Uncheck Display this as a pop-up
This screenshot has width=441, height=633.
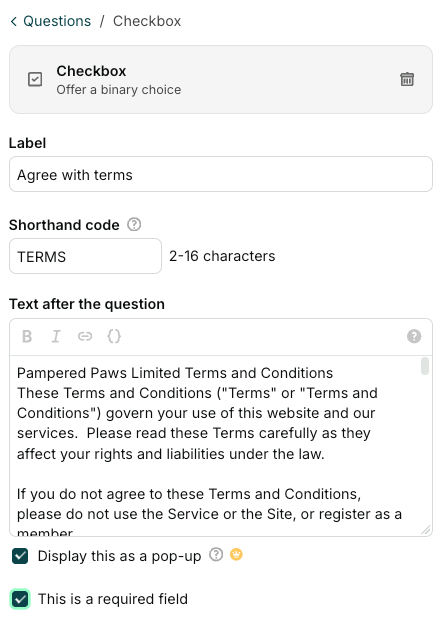coord(20,556)
